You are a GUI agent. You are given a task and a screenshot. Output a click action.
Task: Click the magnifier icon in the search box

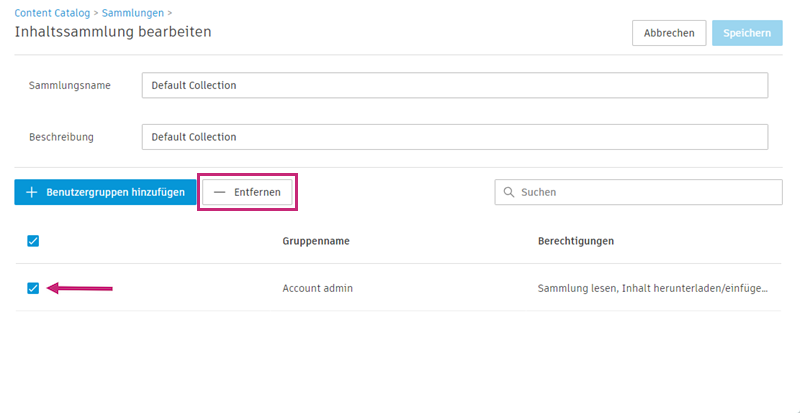tap(509, 192)
